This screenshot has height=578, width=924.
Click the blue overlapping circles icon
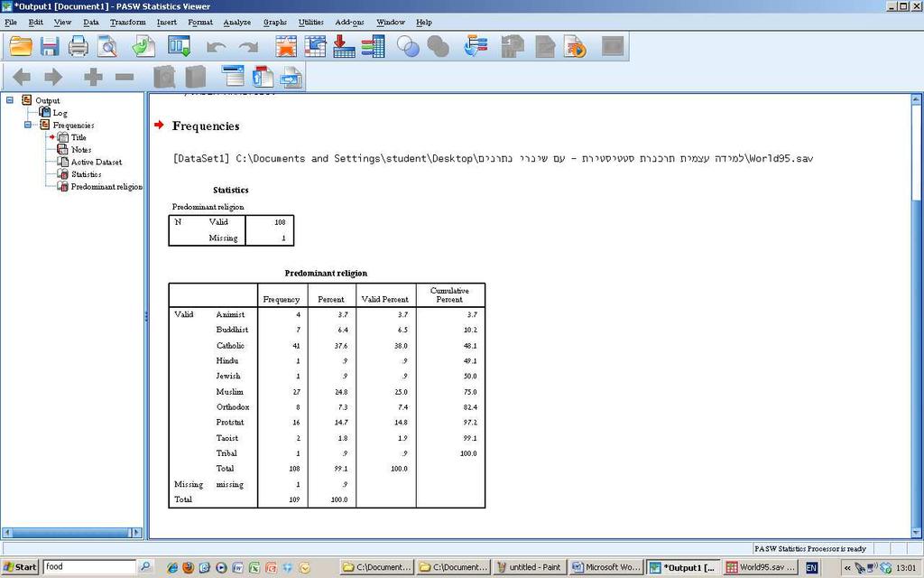[x=408, y=47]
